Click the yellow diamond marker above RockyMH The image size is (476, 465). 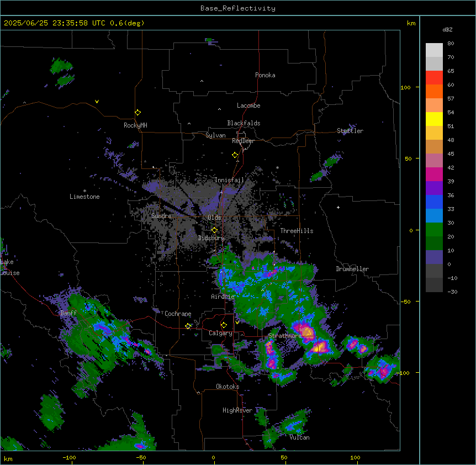point(137,113)
